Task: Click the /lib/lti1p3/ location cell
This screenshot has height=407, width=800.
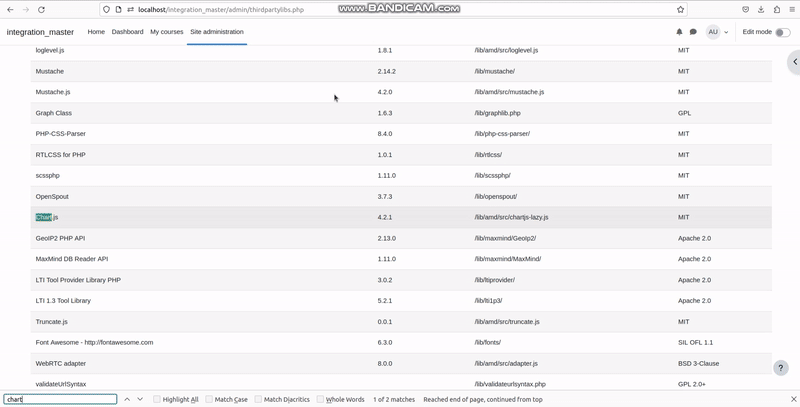Action: [x=488, y=301]
